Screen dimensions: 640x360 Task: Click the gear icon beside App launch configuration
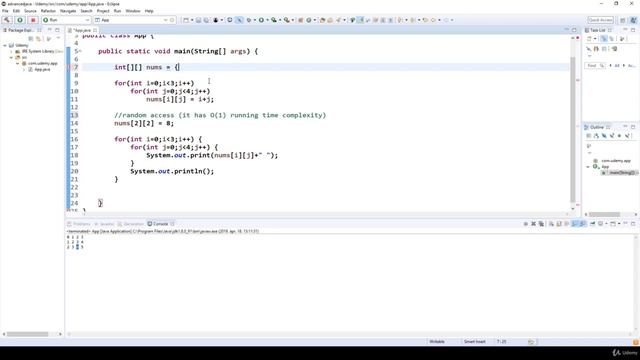point(172,20)
